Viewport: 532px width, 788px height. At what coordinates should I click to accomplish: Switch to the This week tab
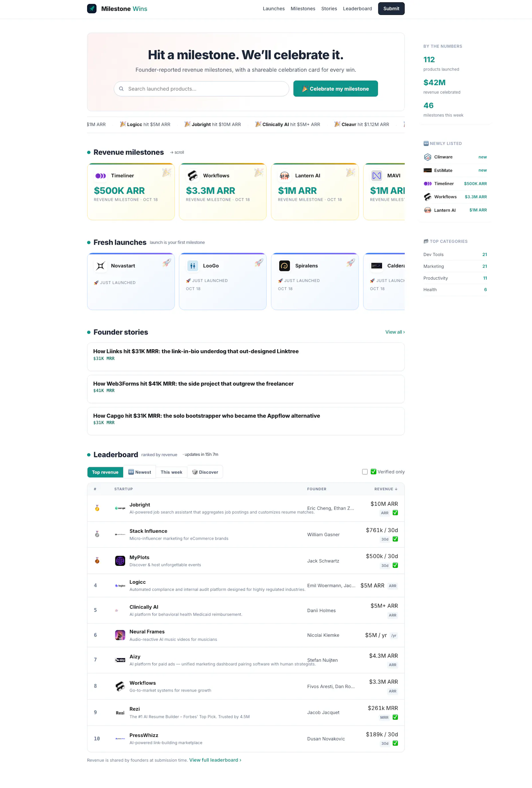pos(171,472)
